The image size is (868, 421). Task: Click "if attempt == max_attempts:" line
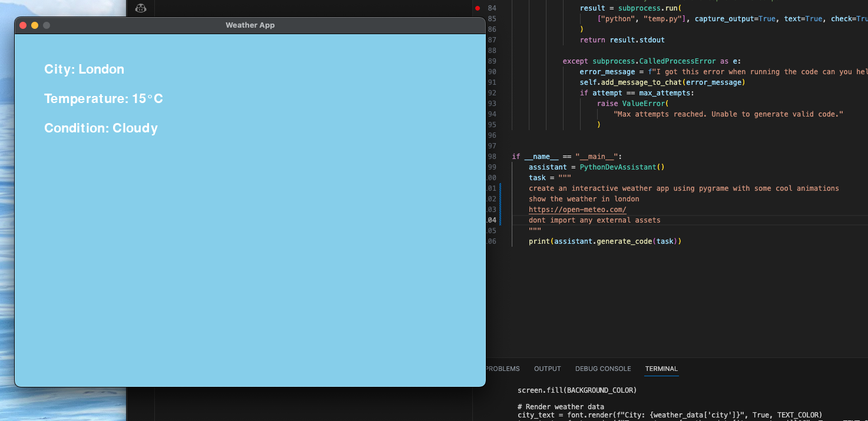(x=637, y=93)
